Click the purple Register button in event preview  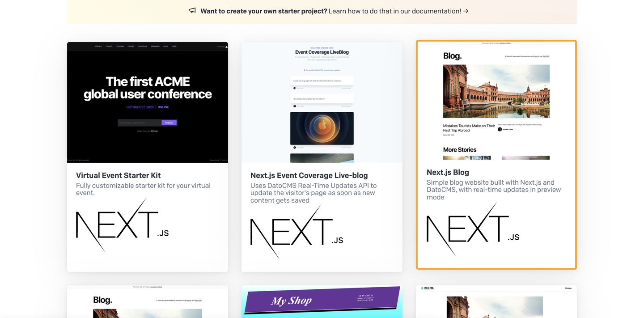point(169,123)
